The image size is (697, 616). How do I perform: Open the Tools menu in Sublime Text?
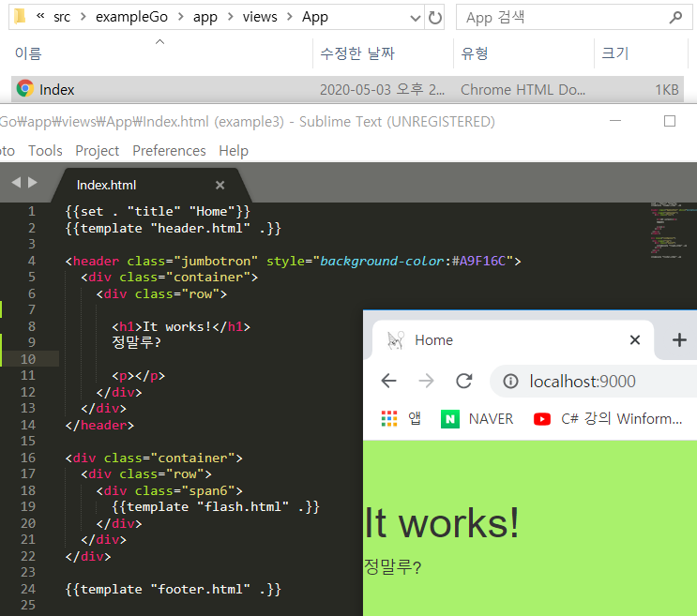45,151
